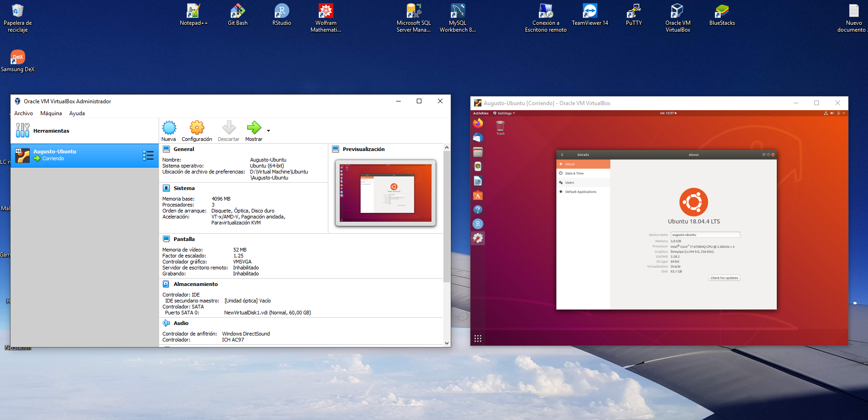Open the Git Bash desktop shortcut
This screenshot has width=868, height=420.
(238, 15)
